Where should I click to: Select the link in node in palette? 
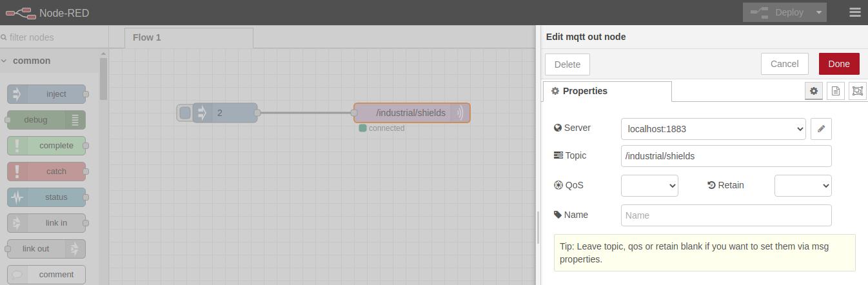46,223
